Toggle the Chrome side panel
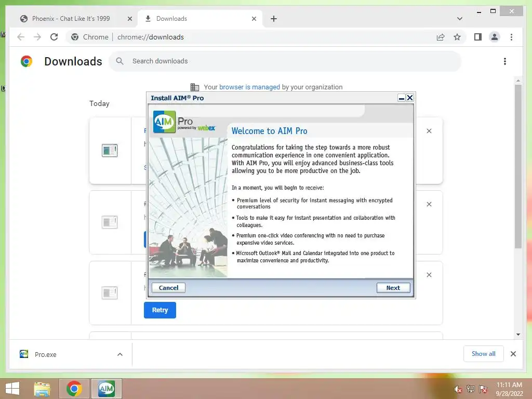 (x=478, y=37)
